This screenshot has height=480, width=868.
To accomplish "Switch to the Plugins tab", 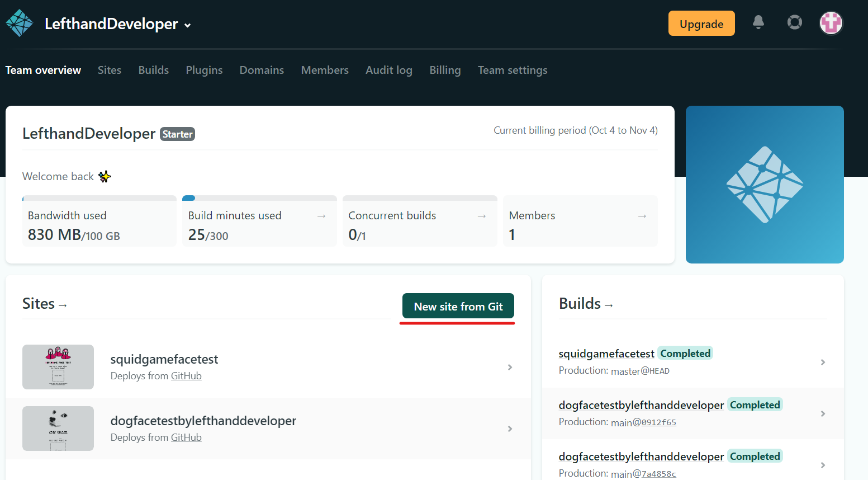I will (x=204, y=70).
